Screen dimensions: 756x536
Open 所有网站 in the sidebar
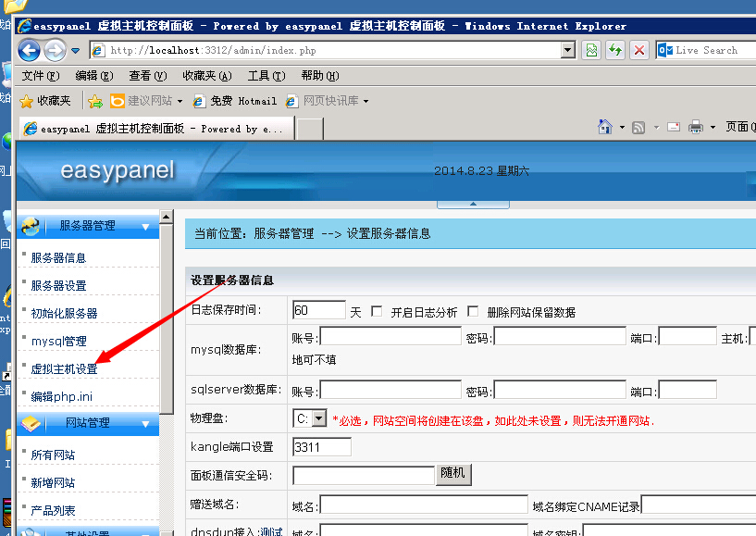[53, 455]
